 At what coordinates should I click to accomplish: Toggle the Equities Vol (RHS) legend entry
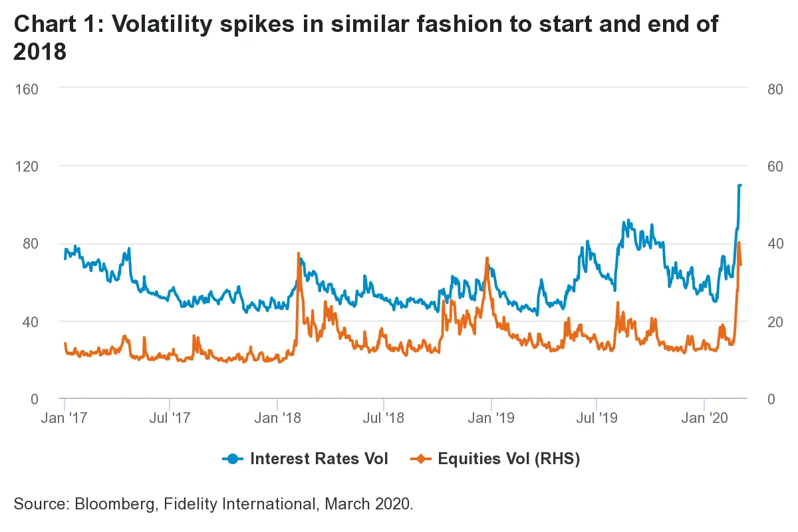tap(495, 459)
